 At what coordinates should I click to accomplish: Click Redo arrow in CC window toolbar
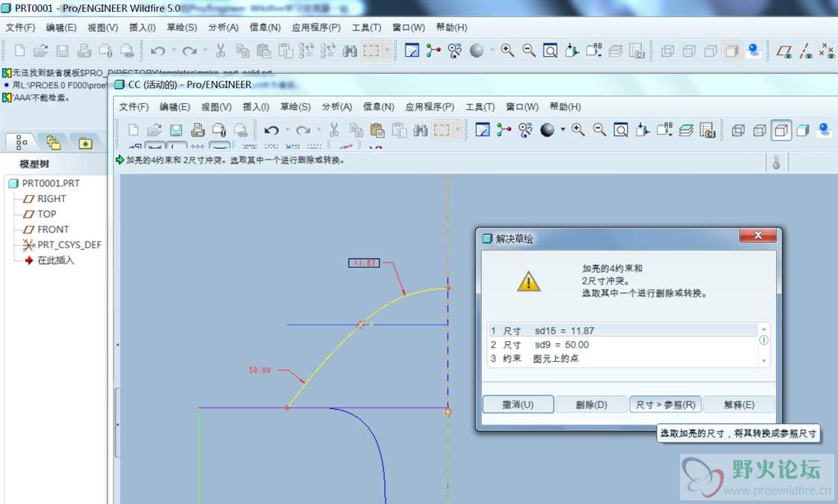click(x=303, y=129)
